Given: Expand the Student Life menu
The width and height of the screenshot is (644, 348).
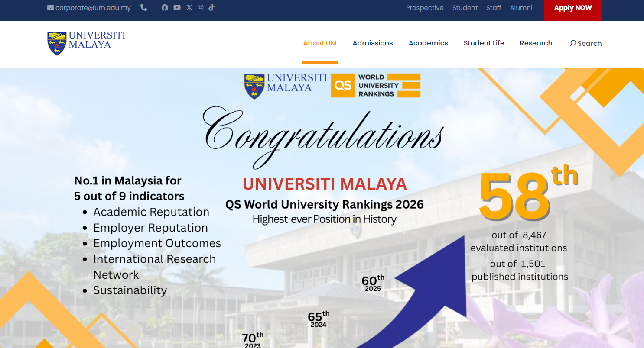Looking at the screenshot, I should 484,43.
